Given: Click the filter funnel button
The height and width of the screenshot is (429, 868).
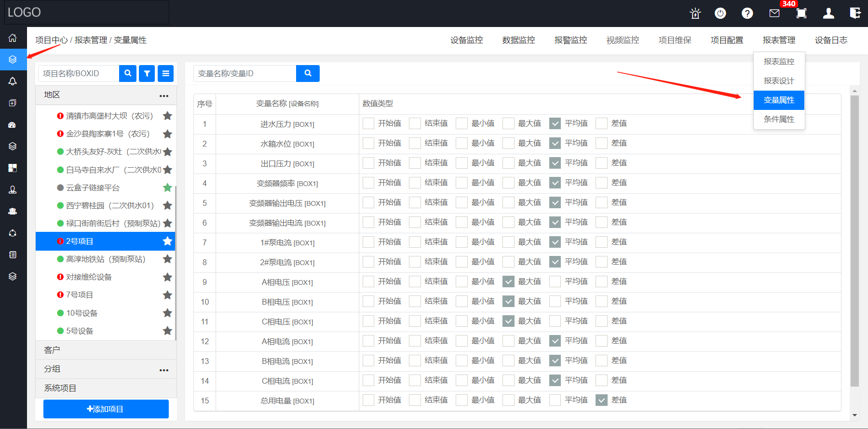Looking at the screenshot, I should (147, 73).
